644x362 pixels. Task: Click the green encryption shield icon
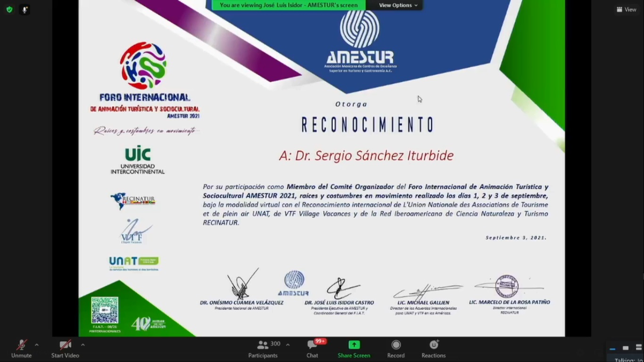(9, 9)
